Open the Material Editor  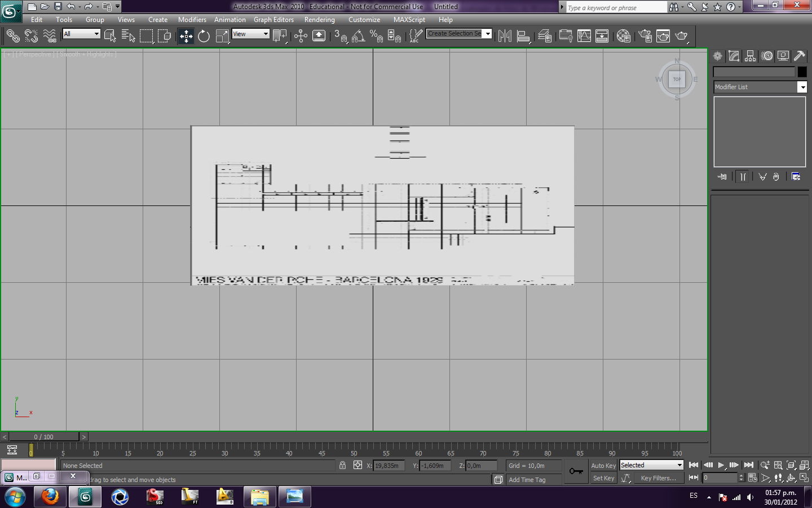click(x=623, y=36)
